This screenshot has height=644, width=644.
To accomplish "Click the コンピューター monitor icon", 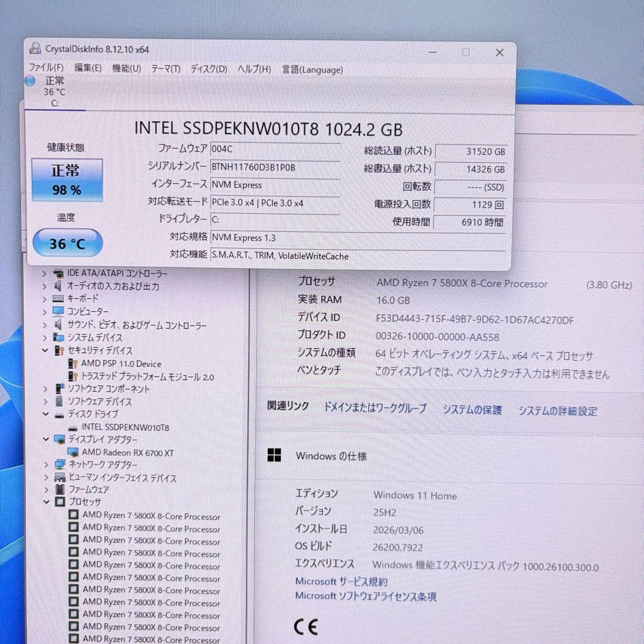I will click(58, 311).
